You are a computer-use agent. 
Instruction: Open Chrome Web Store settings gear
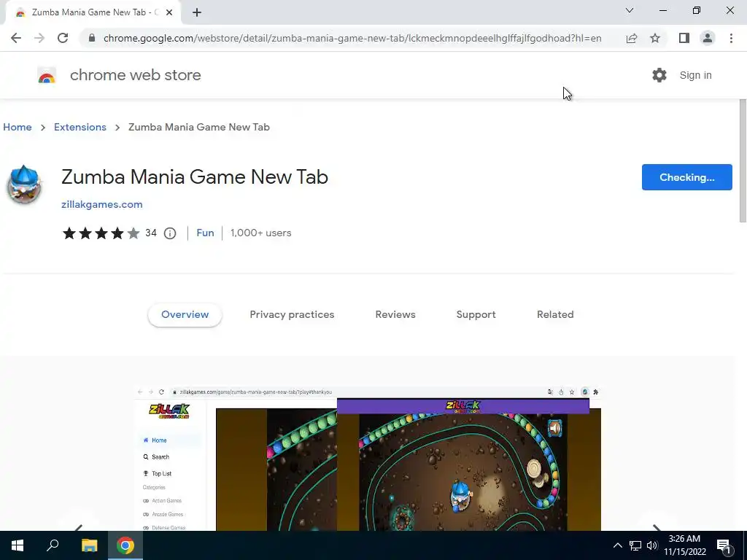pyautogui.click(x=659, y=75)
